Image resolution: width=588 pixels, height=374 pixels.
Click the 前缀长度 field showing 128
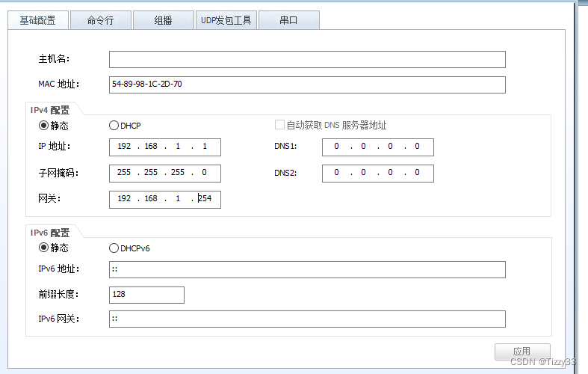[146, 295]
